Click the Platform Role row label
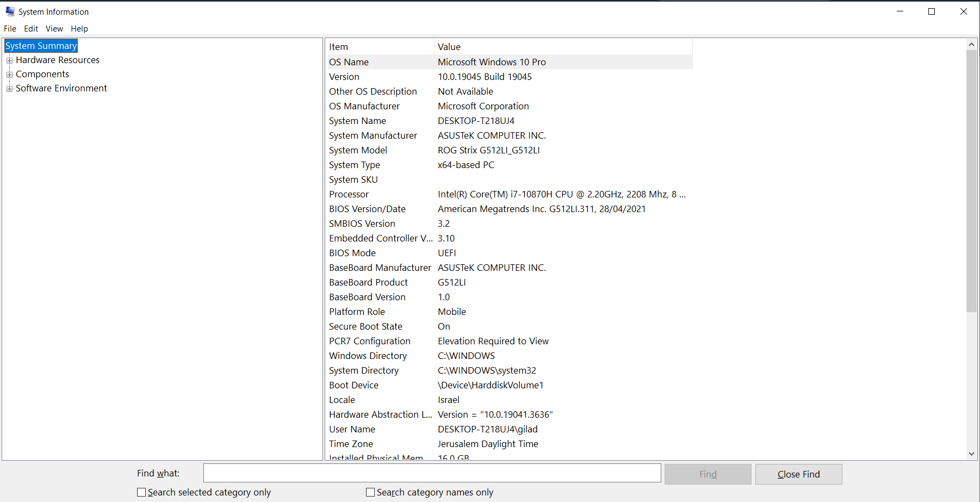 tap(357, 312)
